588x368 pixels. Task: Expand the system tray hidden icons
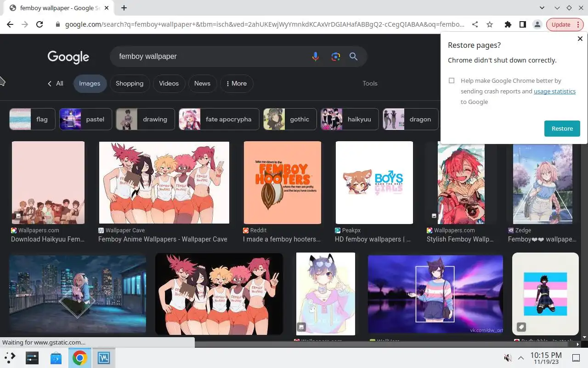[521, 358]
